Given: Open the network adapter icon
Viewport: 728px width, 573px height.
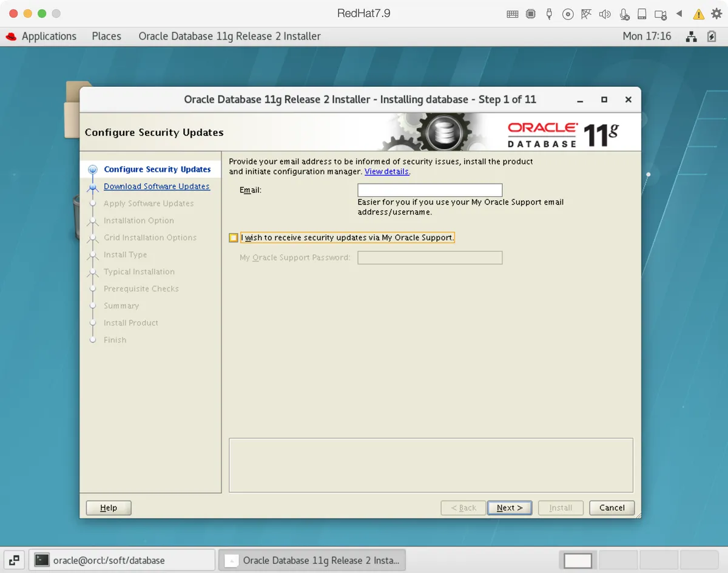Looking at the screenshot, I should tap(586, 13).
